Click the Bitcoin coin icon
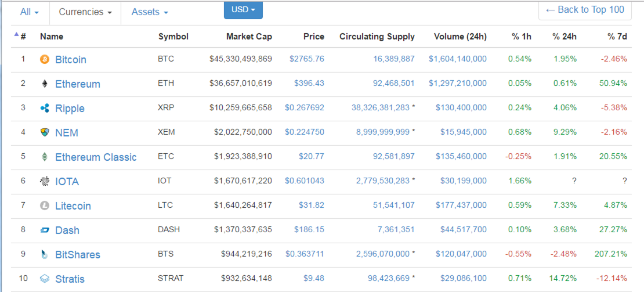 [x=44, y=60]
